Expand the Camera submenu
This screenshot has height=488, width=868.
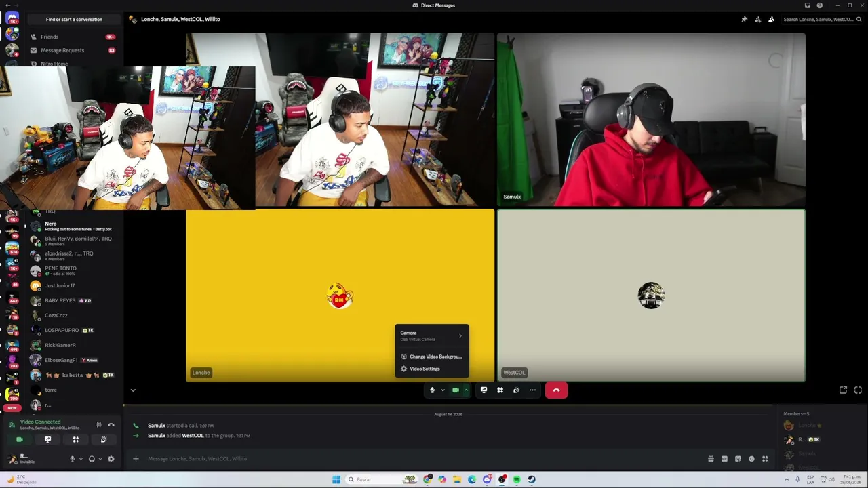point(432,335)
